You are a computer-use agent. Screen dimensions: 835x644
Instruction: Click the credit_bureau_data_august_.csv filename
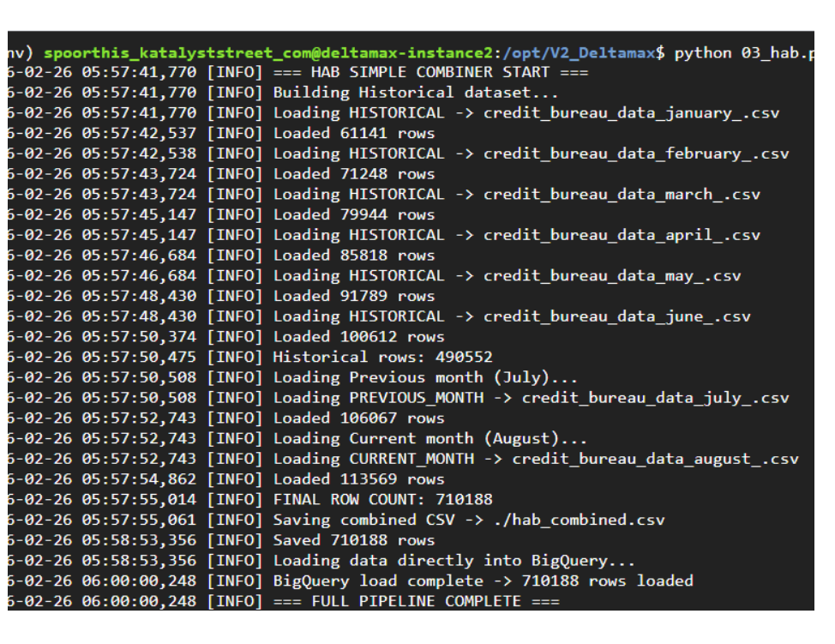tap(655, 459)
